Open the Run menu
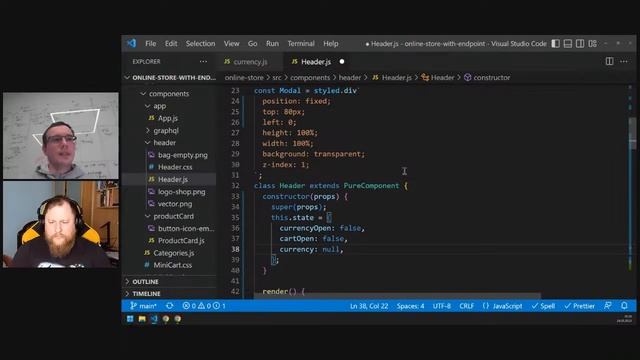Image resolution: width=640 pixels, height=360 pixels. 272,44
